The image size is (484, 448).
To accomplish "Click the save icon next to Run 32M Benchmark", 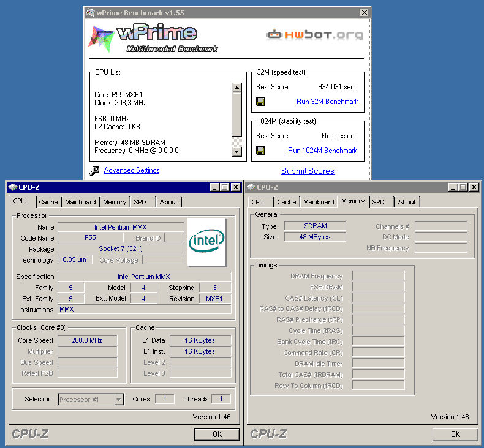I will click(260, 102).
